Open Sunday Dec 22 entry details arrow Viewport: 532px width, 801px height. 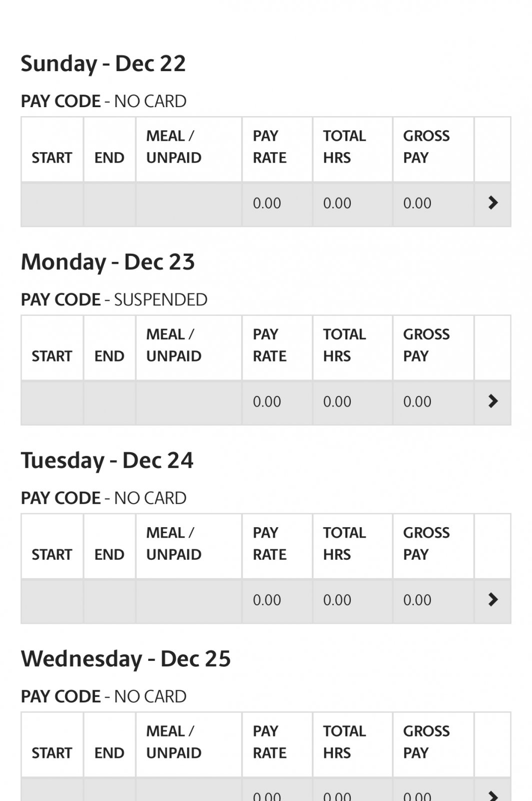click(493, 203)
